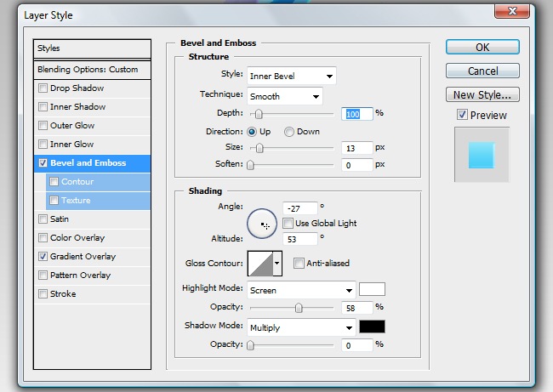
Task: Select the Down direction radio button
Action: pos(289,132)
